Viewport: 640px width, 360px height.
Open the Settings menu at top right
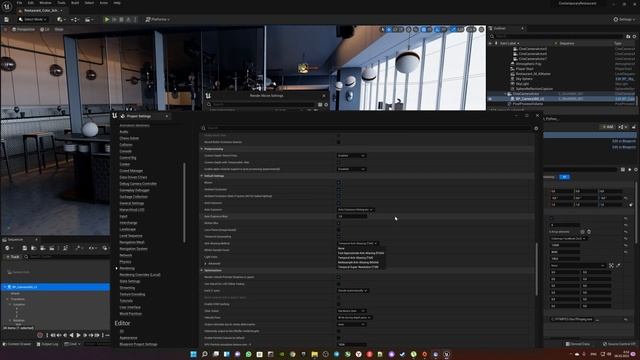tap(624, 19)
